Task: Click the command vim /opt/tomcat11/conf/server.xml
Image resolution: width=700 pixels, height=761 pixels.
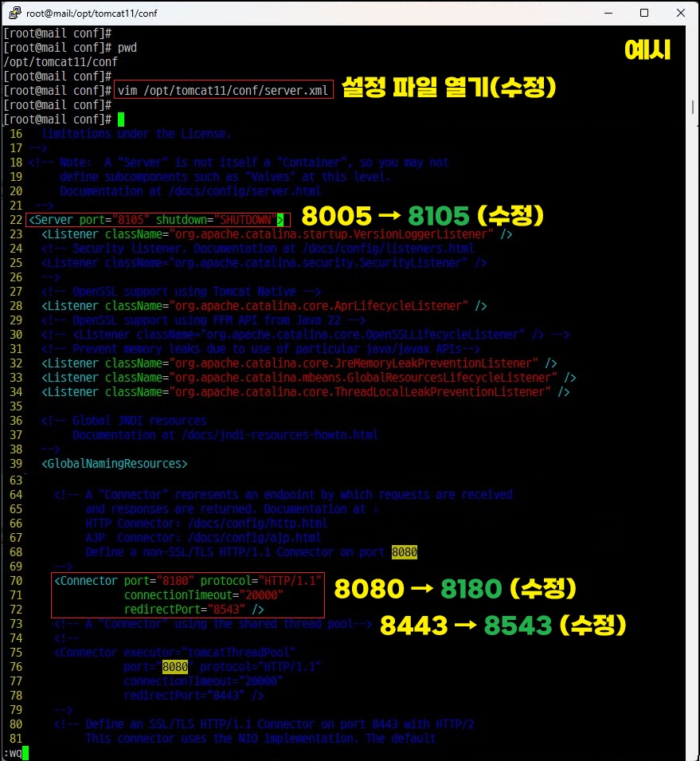Action: click(x=223, y=91)
